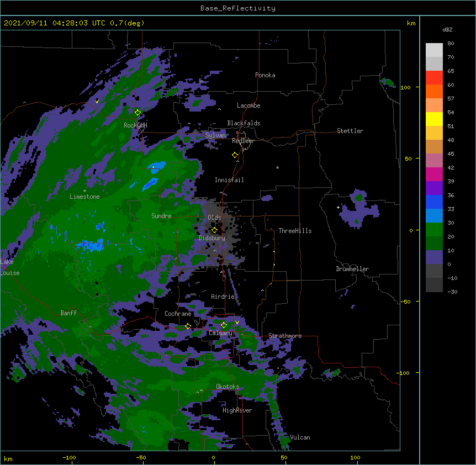
Task: Click the Cochrane town label
Action: click(x=178, y=314)
